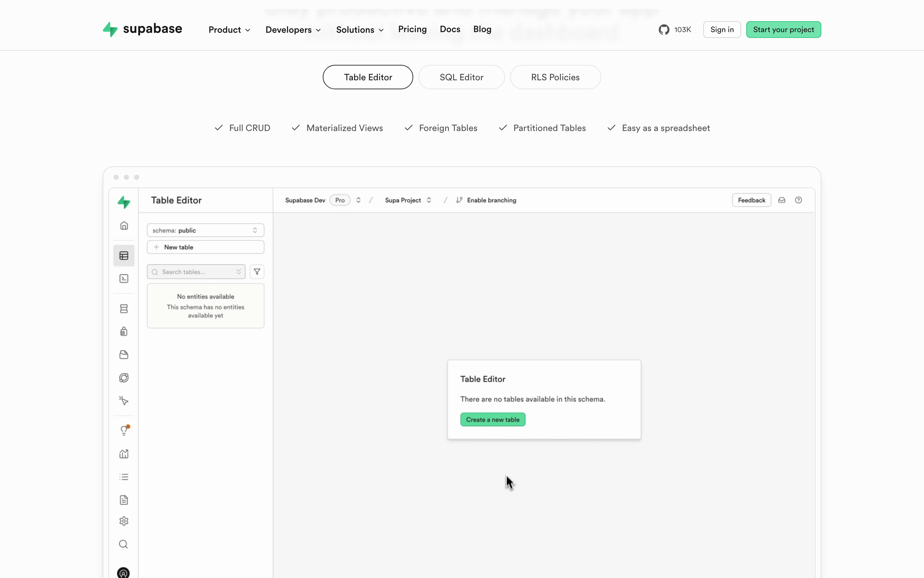The image size is (924, 578).
Task: Click the user avatar at sidebar bottom
Action: point(123,573)
